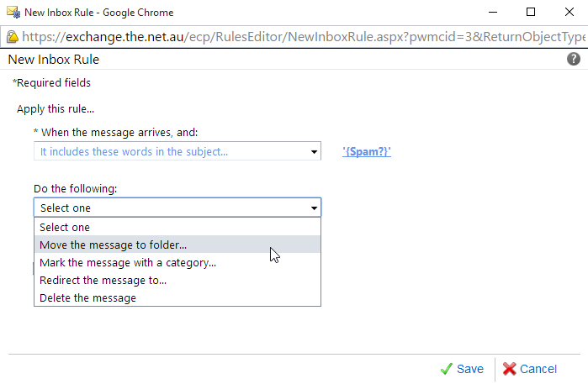Choose 'Move the message to folder...' option
The height and width of the screenshot is (384, 588).
click(x=177, y=245)
